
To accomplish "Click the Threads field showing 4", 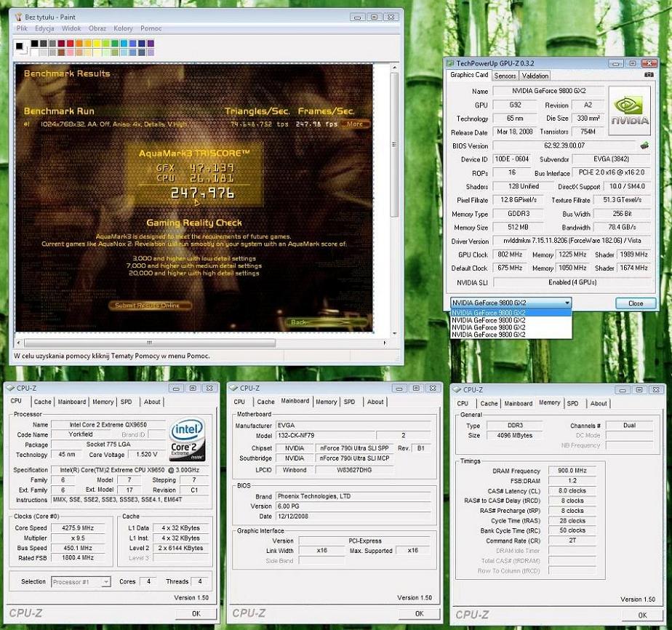I will 199,581.
